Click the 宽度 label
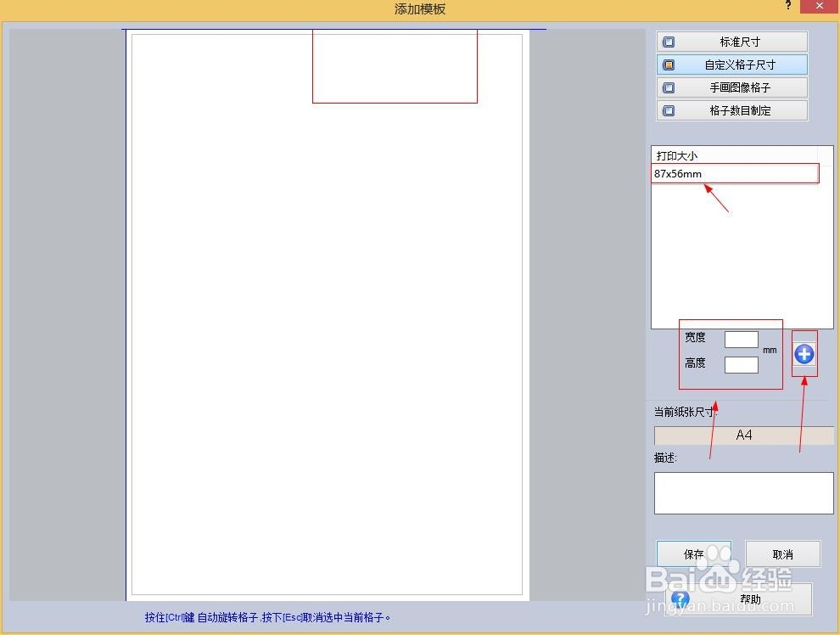The height and width of the screenshot is (635, 840). 695,338
